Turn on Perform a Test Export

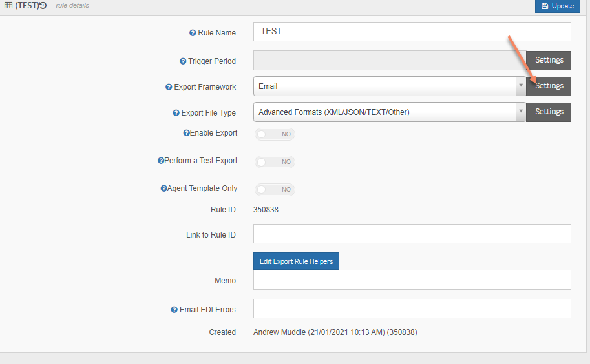(275, 162)
